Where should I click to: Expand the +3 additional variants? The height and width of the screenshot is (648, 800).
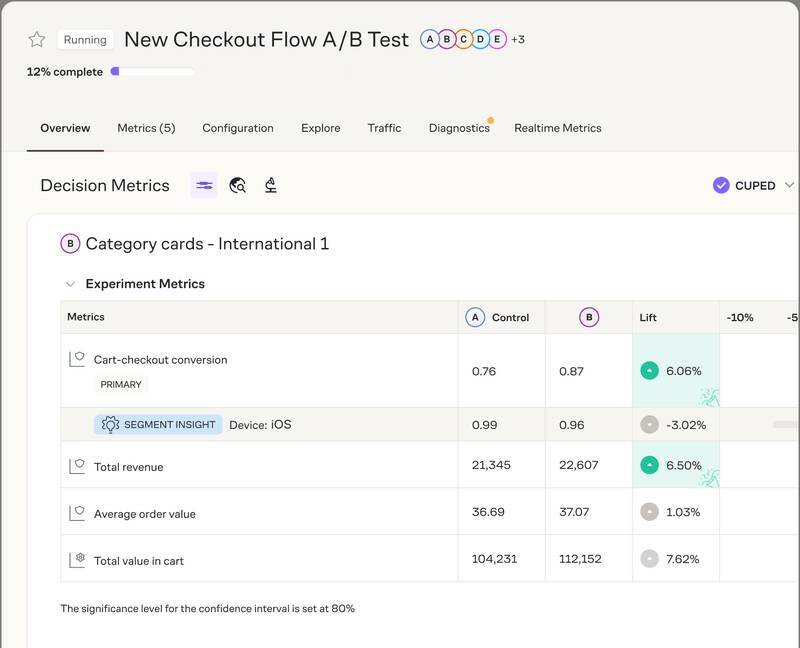[x=518, y=40]
